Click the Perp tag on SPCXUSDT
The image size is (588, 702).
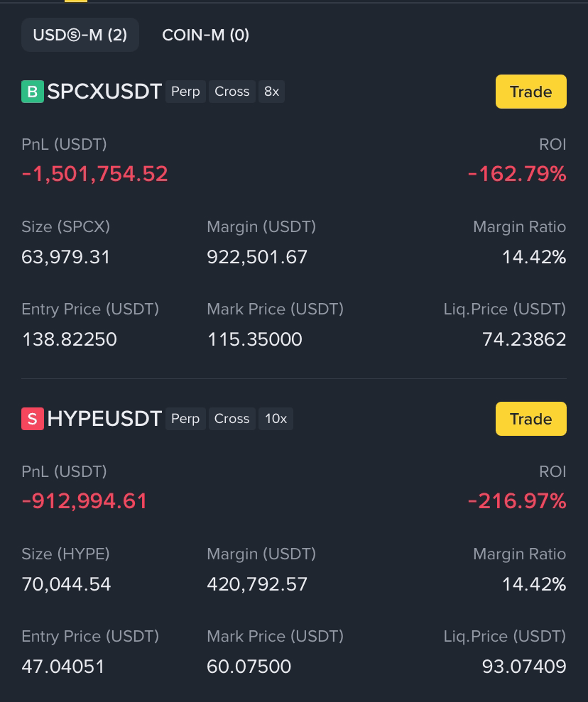pos(185,92)
